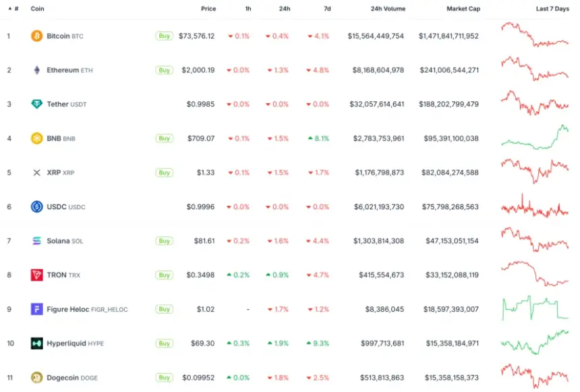Select TRON 24h change 0.9%
This screenshot has height=392, width=580.
278,275
